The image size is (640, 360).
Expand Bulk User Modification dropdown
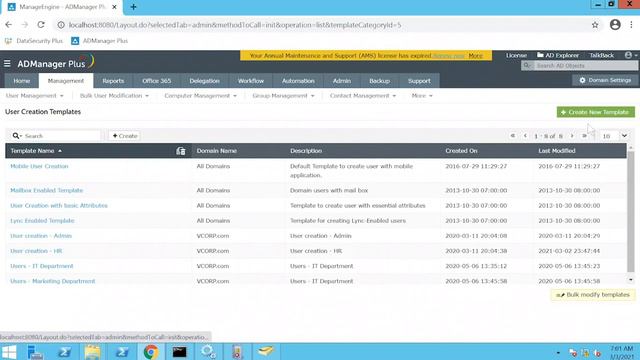(x=114, y=96)
